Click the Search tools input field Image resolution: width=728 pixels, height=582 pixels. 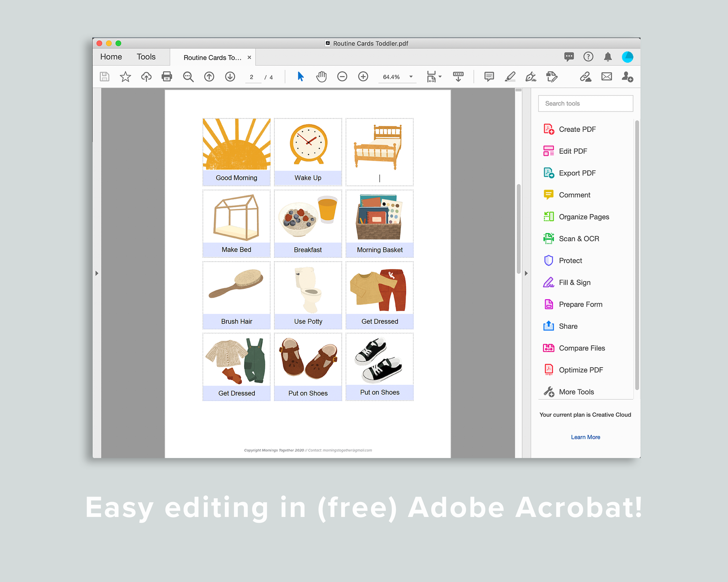click(x=585, y=103)
